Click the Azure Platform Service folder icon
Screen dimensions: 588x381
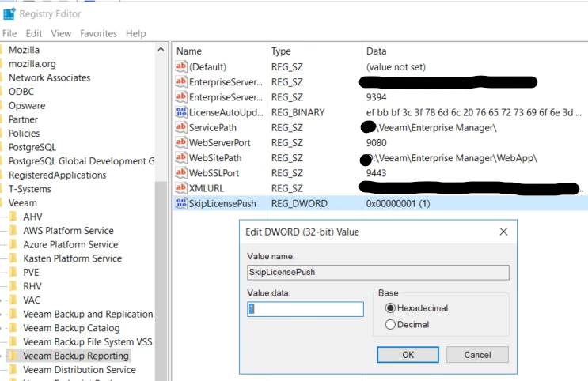coord(14,244)
